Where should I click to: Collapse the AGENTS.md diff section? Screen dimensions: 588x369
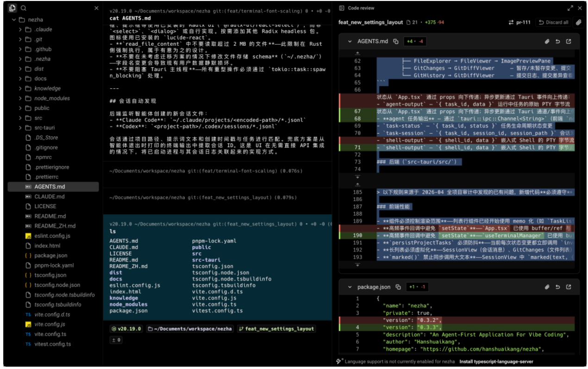(x=350, y=41)
